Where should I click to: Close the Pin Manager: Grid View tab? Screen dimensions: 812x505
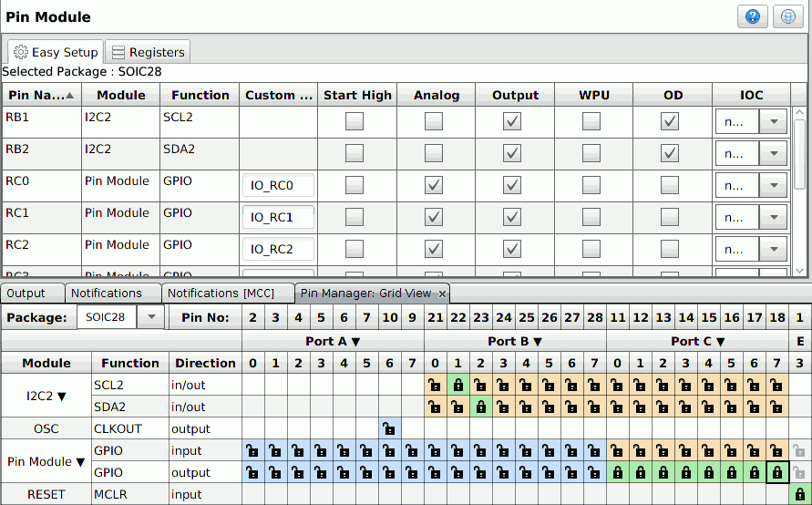click(442, 294)
